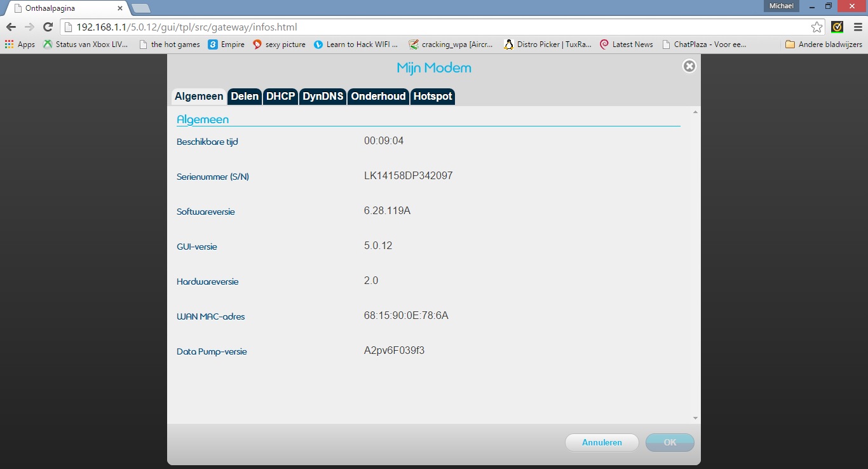
Task: Expand the Andere bladwijzers folder
Action: point(824,44)
